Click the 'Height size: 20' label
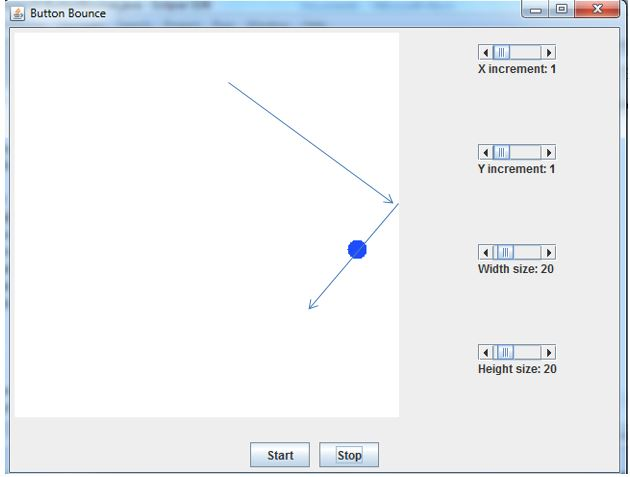The height and width of the screenshot is (477, 630). click(517, 369)
